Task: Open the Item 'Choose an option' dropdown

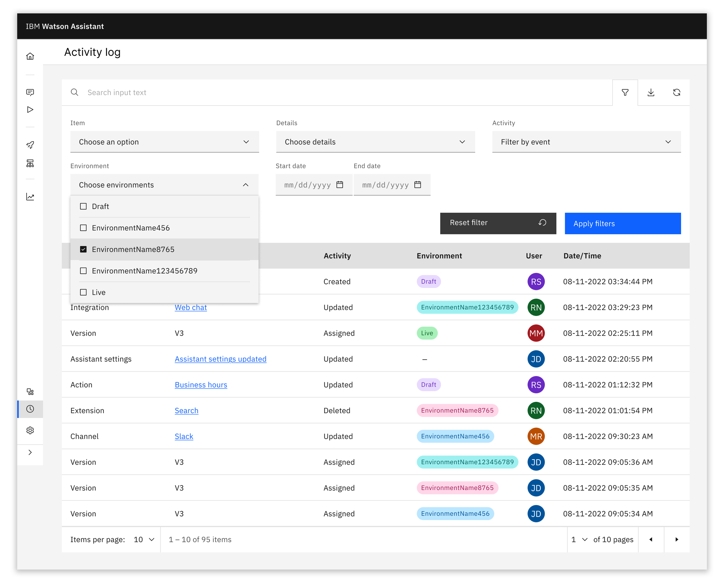Action: click(164, 142)
